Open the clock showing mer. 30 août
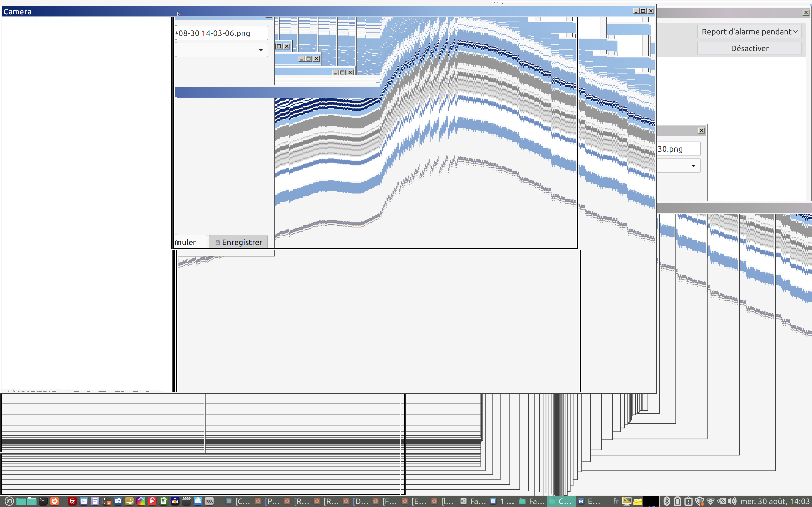812x507 pixels. (x=775, y=501)
